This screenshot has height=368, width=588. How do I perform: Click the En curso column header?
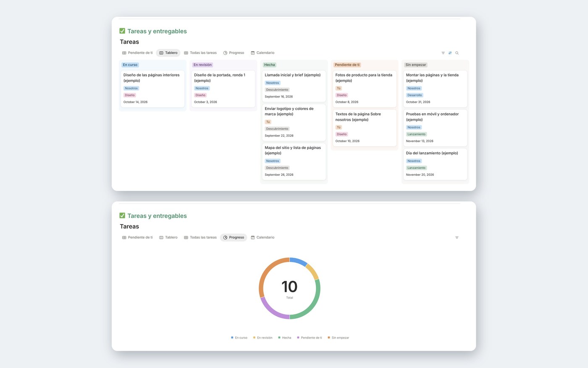130,65
